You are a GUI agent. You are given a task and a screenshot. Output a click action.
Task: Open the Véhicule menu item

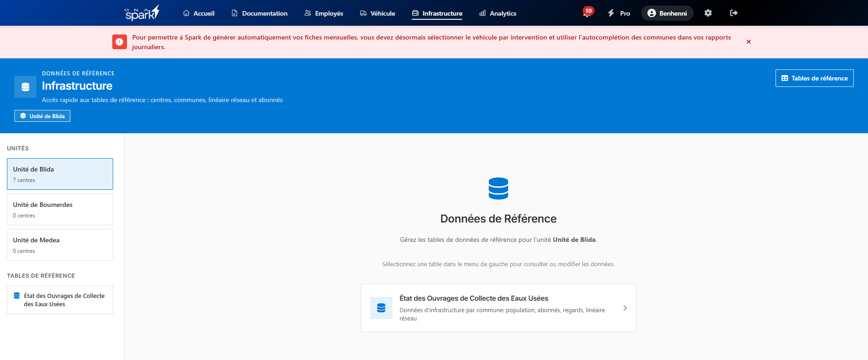(x=378, y=13)
